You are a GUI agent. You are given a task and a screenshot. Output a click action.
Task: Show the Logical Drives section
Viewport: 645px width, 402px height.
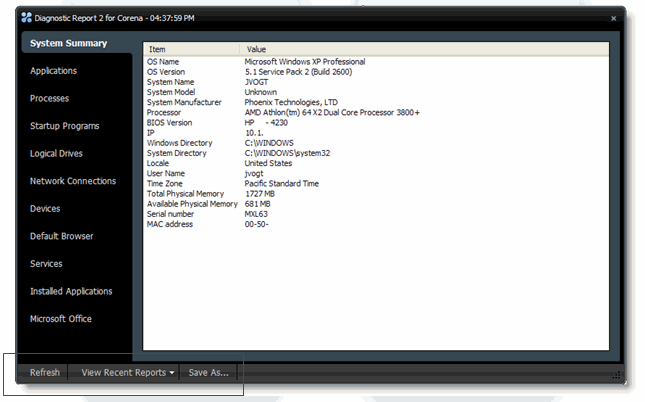(x=56, y=153)
